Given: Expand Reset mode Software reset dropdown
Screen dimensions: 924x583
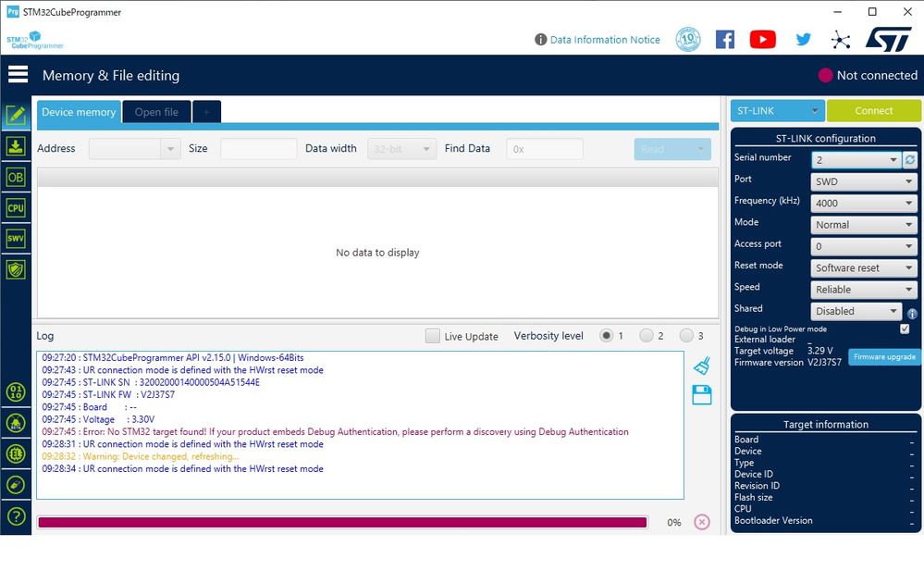Looking at the screenshot, I should 864,268.
